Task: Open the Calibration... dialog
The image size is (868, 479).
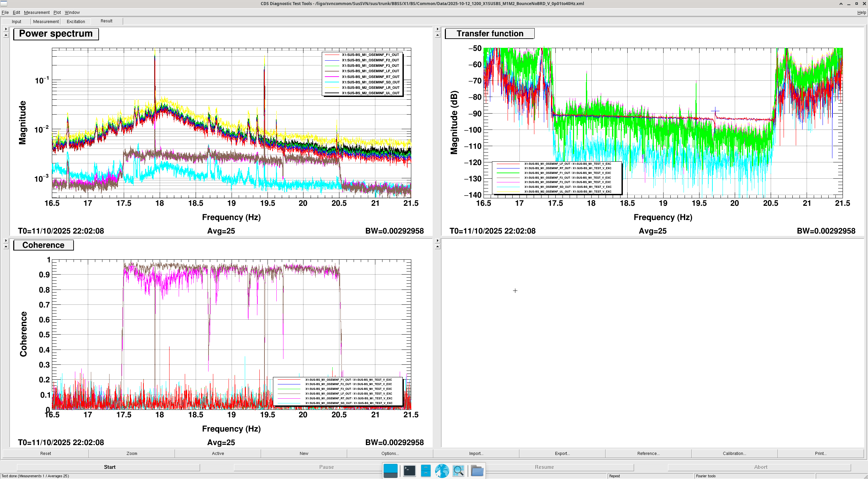Action: (x=734, y=453)
